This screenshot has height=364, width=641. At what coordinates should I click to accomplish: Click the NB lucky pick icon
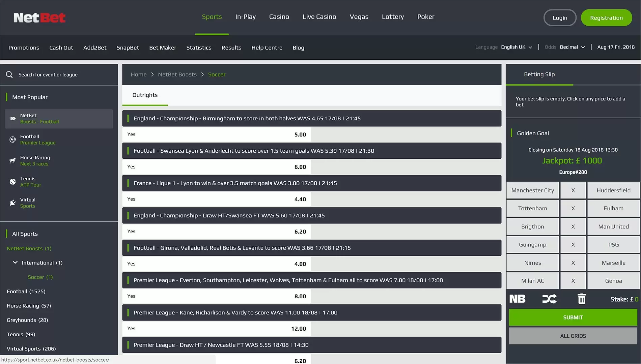(517, 299)
